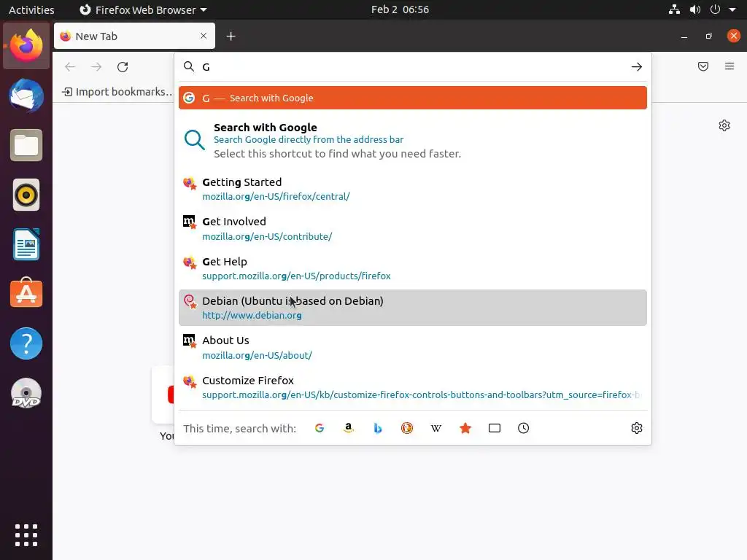Reload the current page
Image resolution: width=747 pixels, height=560 pixels.
pos(123,66)
